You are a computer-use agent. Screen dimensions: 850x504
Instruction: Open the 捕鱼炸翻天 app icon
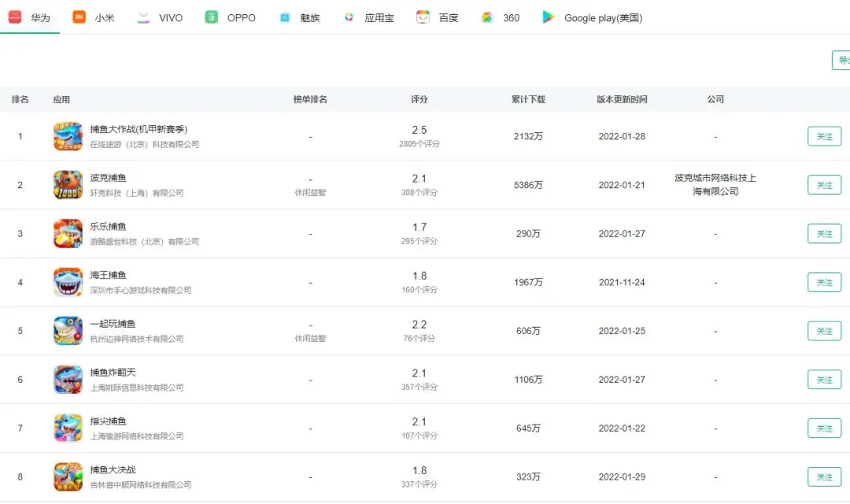68,380
